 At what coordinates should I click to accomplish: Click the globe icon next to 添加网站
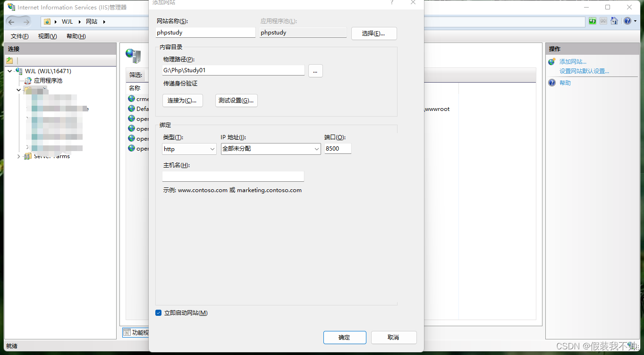(552, 61)
